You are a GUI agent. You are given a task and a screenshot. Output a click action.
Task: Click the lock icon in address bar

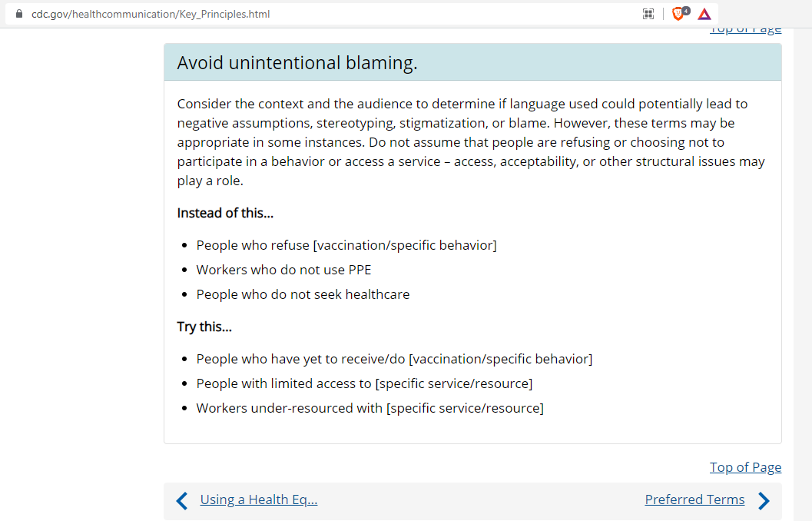[x=19, y=14]
